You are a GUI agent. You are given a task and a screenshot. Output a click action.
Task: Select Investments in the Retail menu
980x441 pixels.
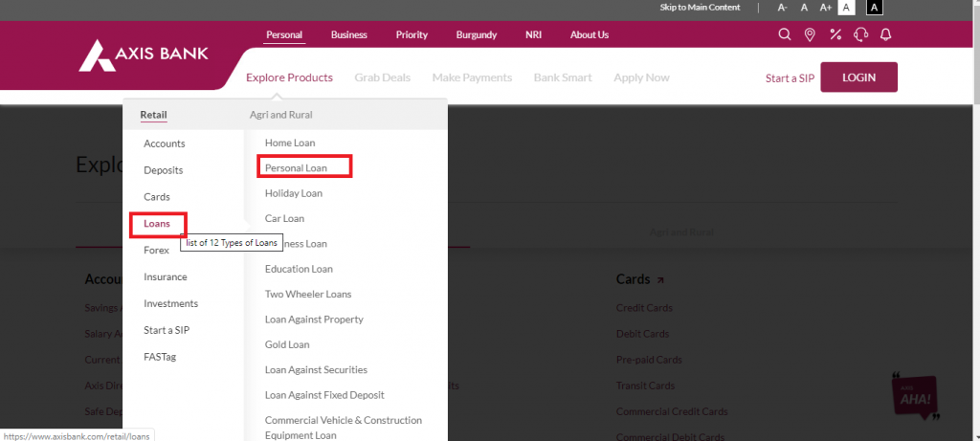coord(170,303)
